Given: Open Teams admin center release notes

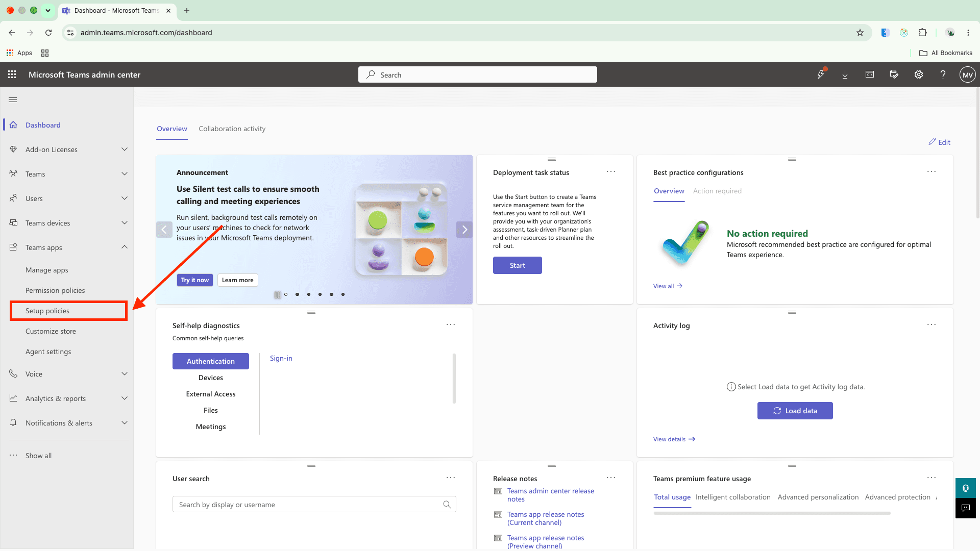Looking at the screenshot, I should point(551,495).
